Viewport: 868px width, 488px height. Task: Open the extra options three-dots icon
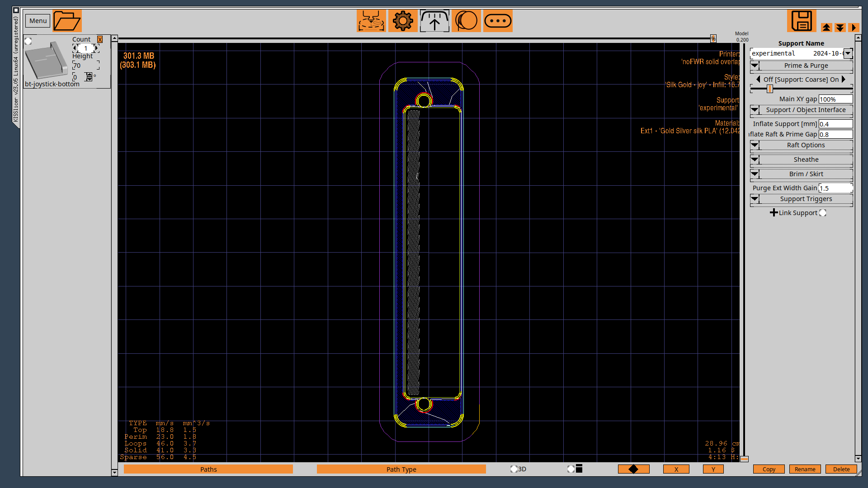498,21
